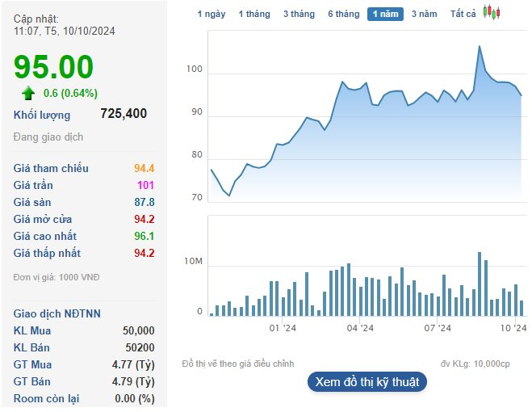
Task: Click the 01 '24 timeline label
Action: (x=283, y=328)
